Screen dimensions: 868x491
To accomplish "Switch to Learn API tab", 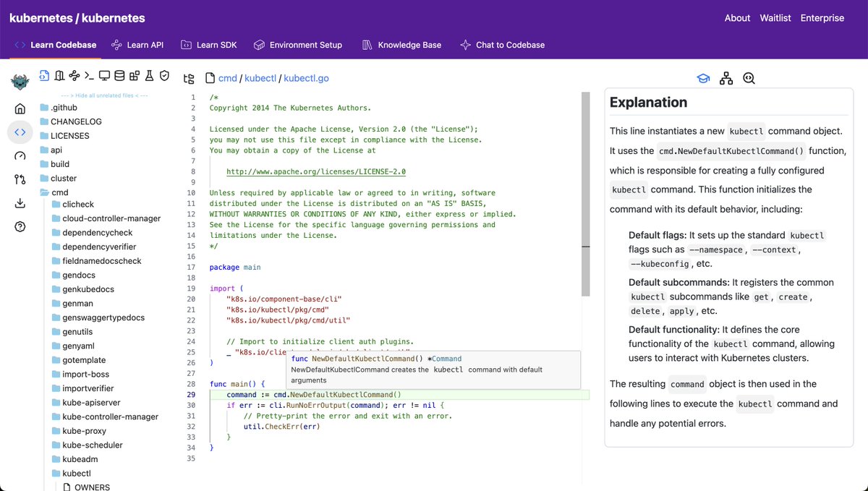I will point(137,45).
